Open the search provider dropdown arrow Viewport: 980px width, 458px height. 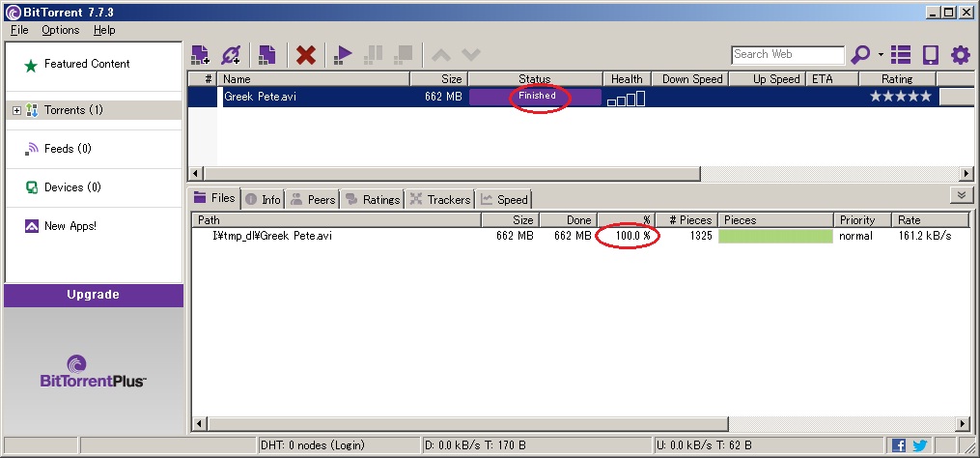coord(881,55)
